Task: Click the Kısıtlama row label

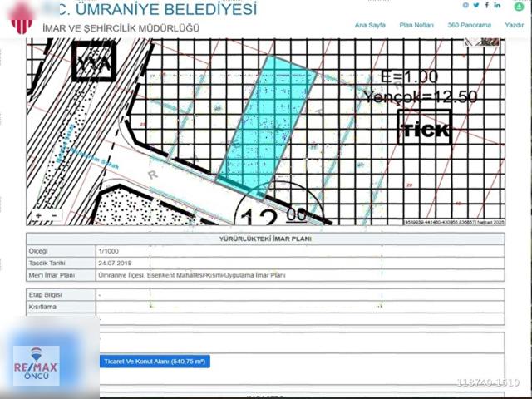Action: pyautogui.click(x=42, y=307)
